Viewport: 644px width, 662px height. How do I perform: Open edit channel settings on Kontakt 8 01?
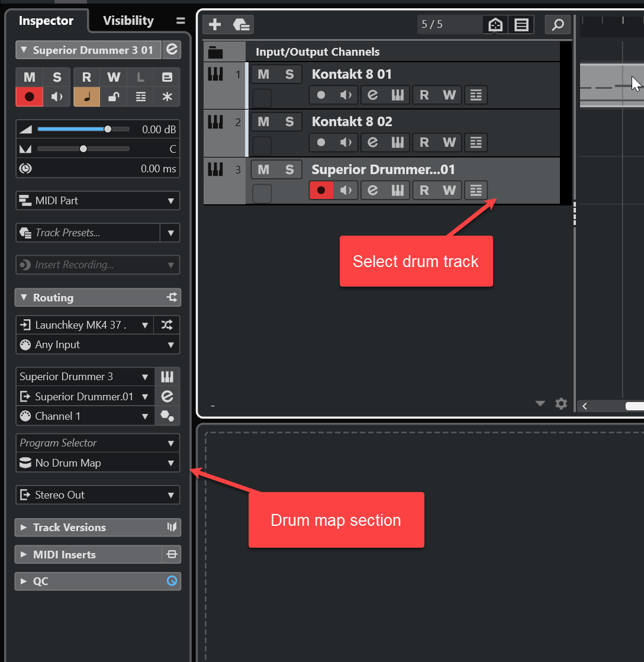[373, 95]
